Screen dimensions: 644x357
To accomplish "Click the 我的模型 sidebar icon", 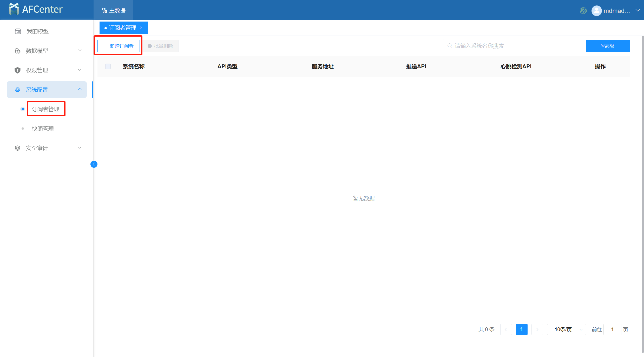I will (18, 31).
